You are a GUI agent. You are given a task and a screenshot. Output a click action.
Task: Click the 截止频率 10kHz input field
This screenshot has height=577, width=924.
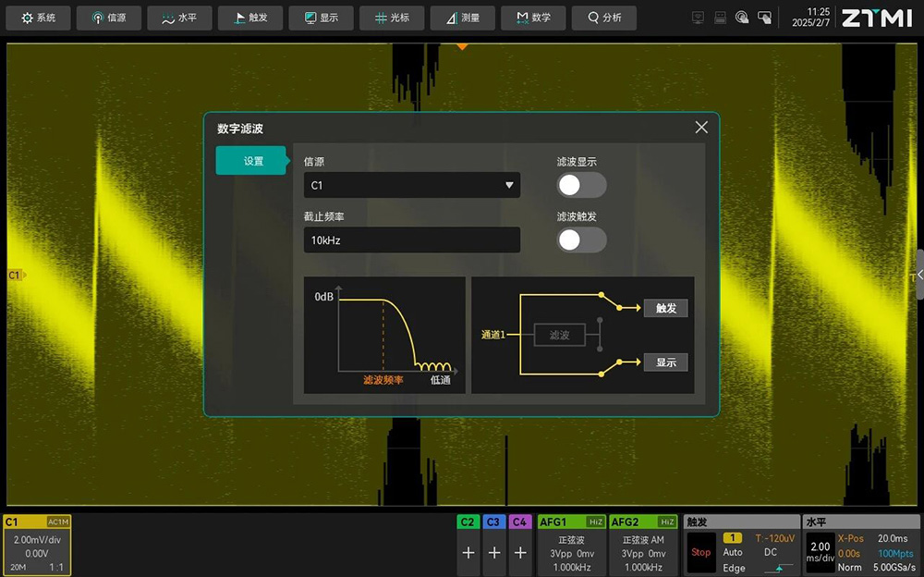[x=411, y=240]
